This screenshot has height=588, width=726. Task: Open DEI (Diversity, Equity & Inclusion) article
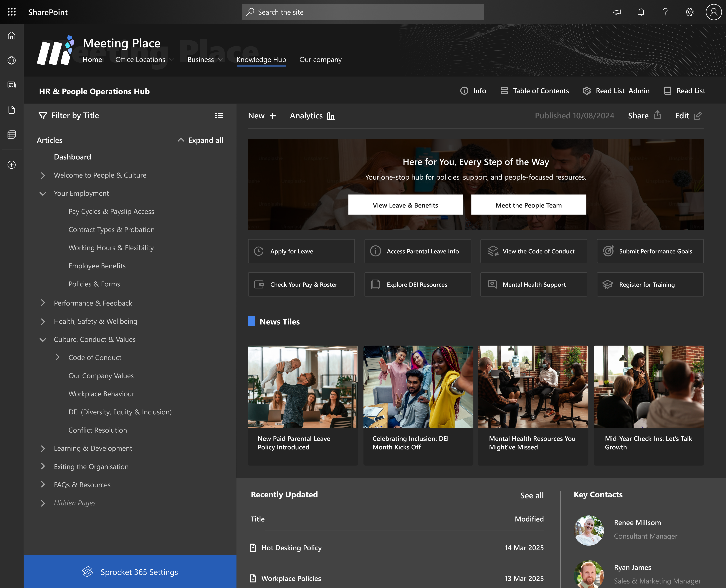(120, 412)
